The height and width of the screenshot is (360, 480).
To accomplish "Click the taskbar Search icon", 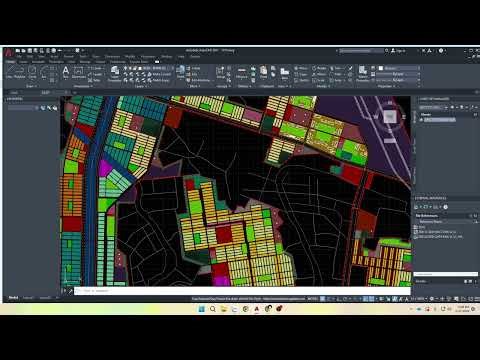I will (213, 309).
